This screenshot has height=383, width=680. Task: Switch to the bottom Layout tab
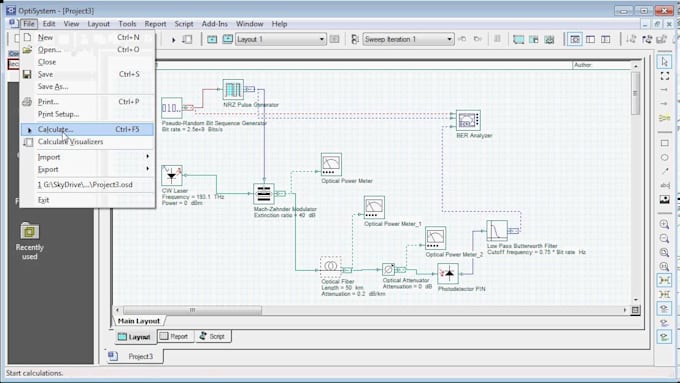click(134, 337)
